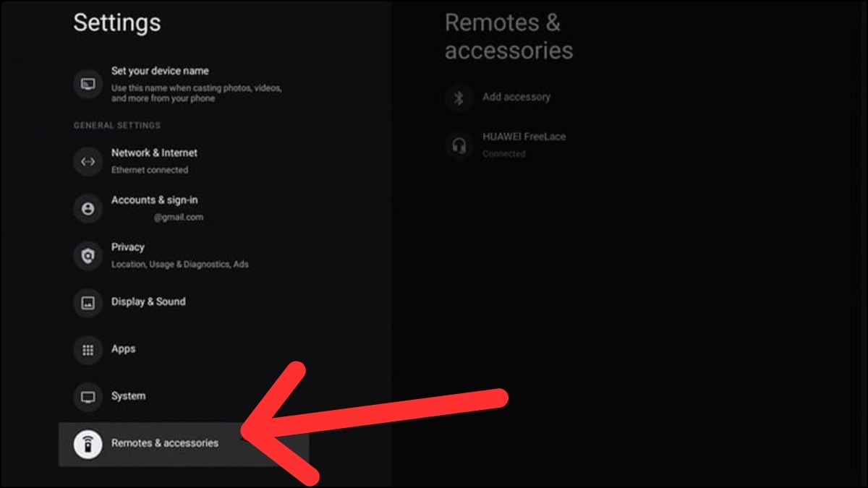The width and height of the screenshot is (868, 488).
Task: Select the remote control icon
Action: tap(88, 444)
